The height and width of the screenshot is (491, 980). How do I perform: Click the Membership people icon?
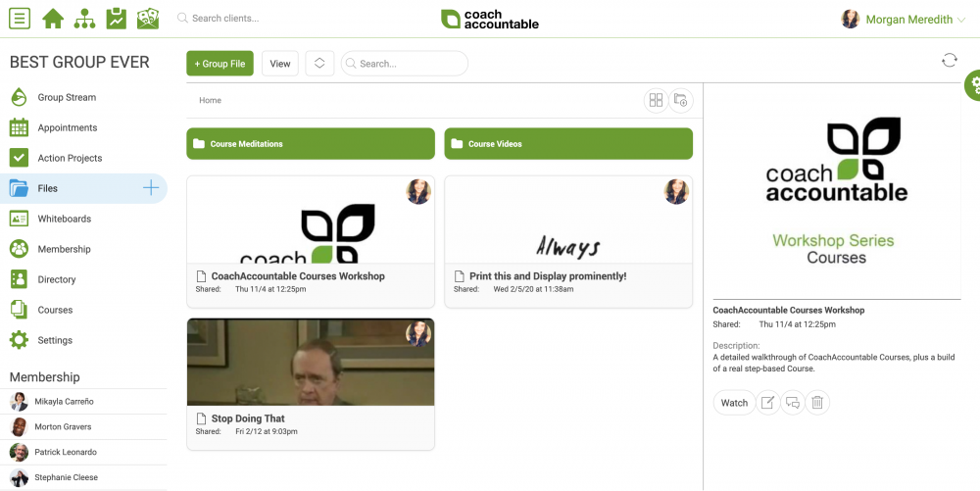click(19, 249)
